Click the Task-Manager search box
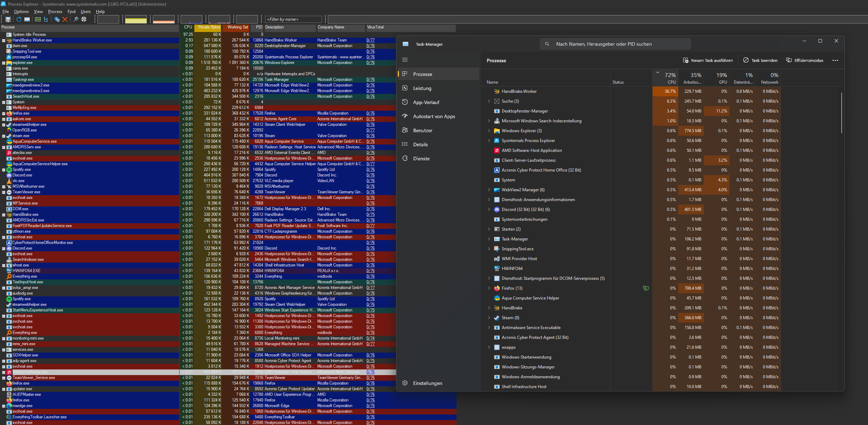Viewport: 868px width, 425px height. coord(615,44)
